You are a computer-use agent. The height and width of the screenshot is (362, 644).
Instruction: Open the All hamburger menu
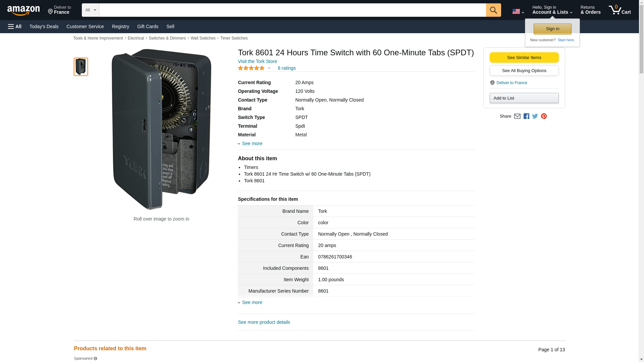pyautogui.click(x=15, y=26)
